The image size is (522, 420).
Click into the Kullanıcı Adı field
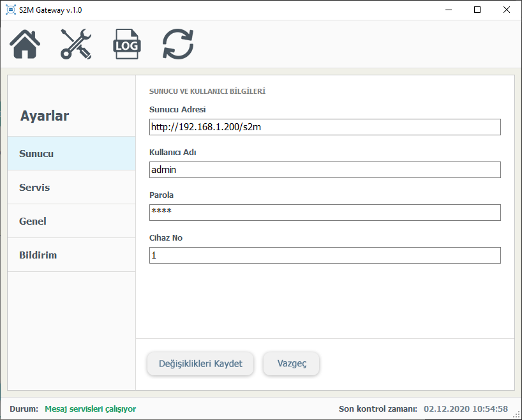click(324, 170)
